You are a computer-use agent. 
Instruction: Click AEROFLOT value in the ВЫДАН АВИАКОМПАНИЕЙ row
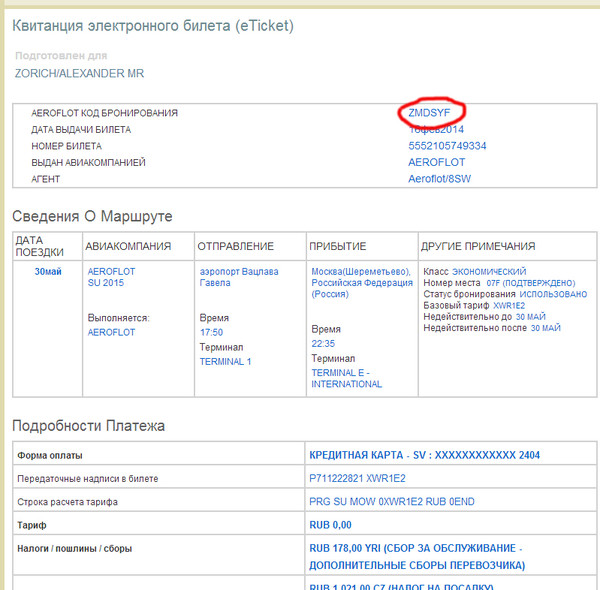[437, 162]
